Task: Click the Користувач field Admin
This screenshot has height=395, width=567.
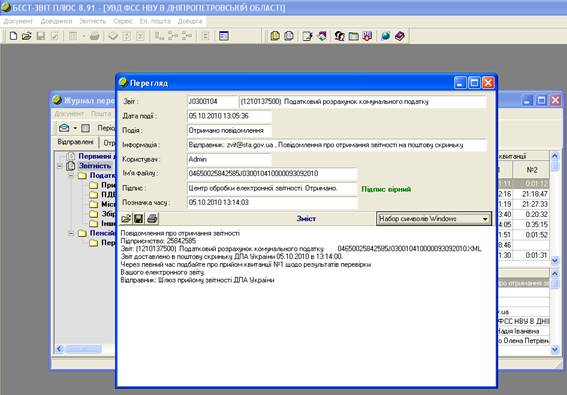Action: pyautogui.click(x=229, y=159)
